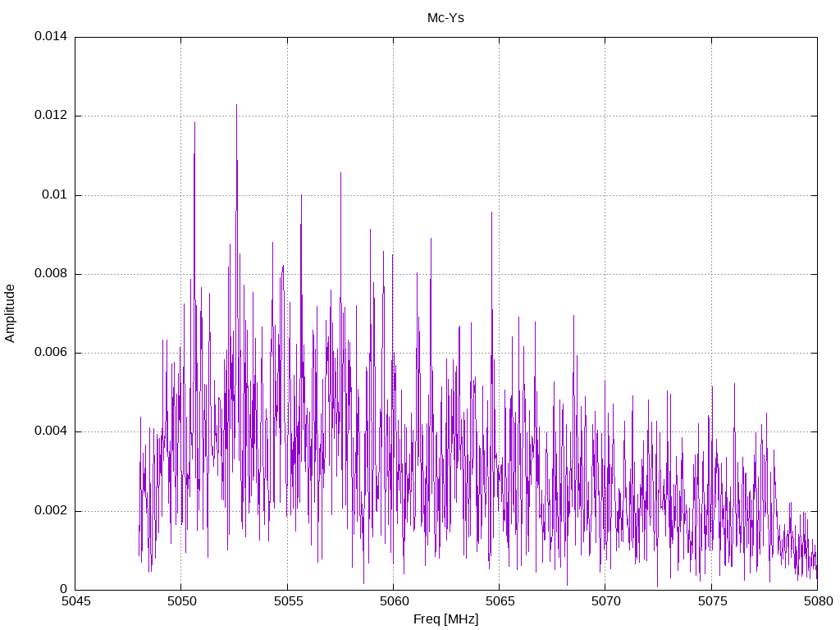The image size is (840, 630).
Task: Click the 5060 x-axis tick label
Action: point(394,601)
